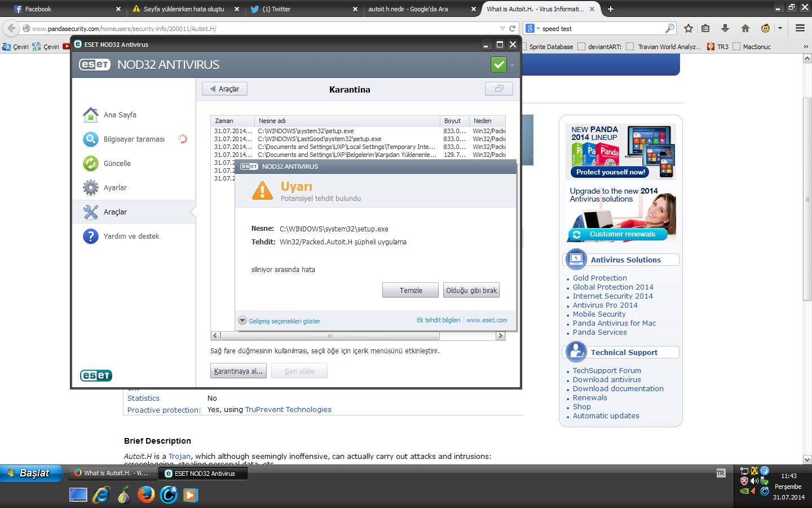Open a new browser tab with plus button
This screenshot has height=508, width=812.
610,8
